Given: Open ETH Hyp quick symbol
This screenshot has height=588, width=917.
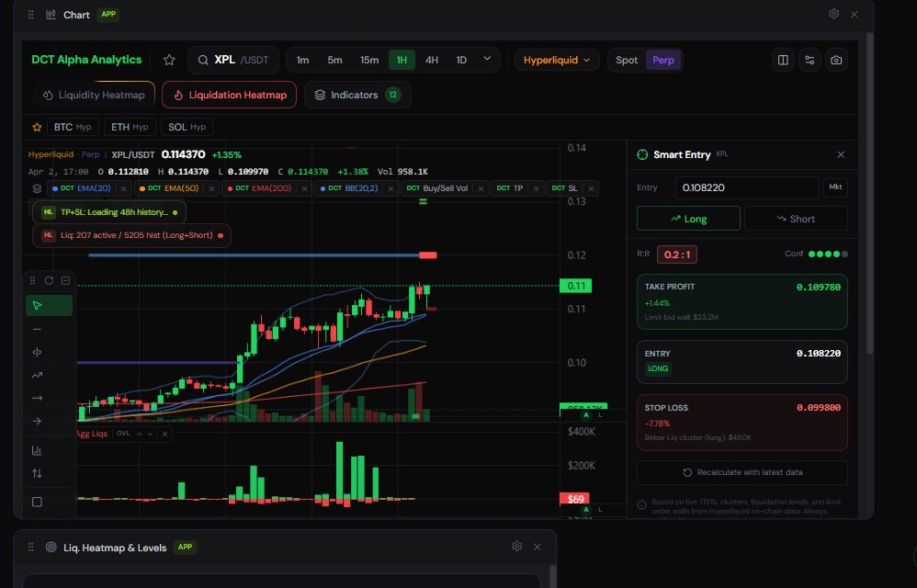Looking at the screenshot, I should click(x=130, y=127).
